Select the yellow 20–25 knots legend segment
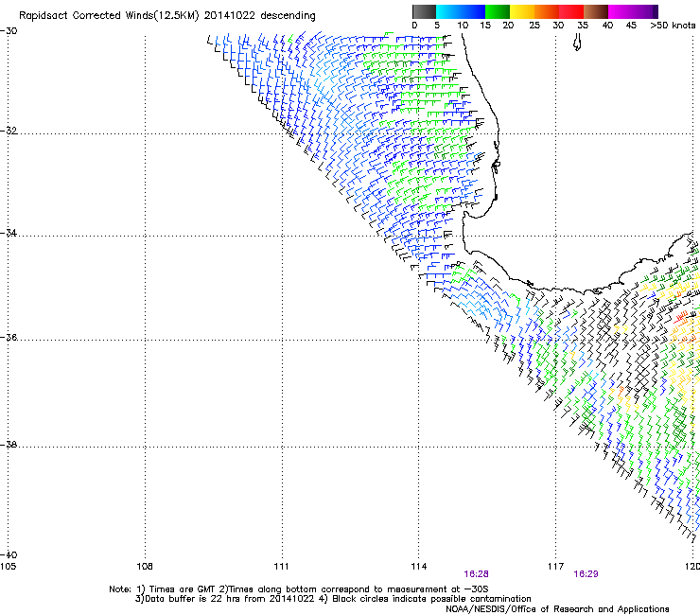Viewport: 700px width, 615px height. coord(522,11)
